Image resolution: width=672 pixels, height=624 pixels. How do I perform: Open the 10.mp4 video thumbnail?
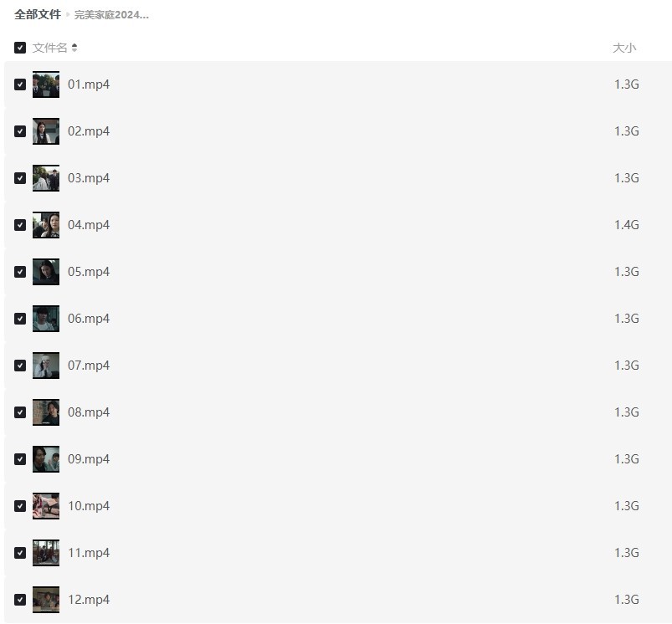pos(46,506)
